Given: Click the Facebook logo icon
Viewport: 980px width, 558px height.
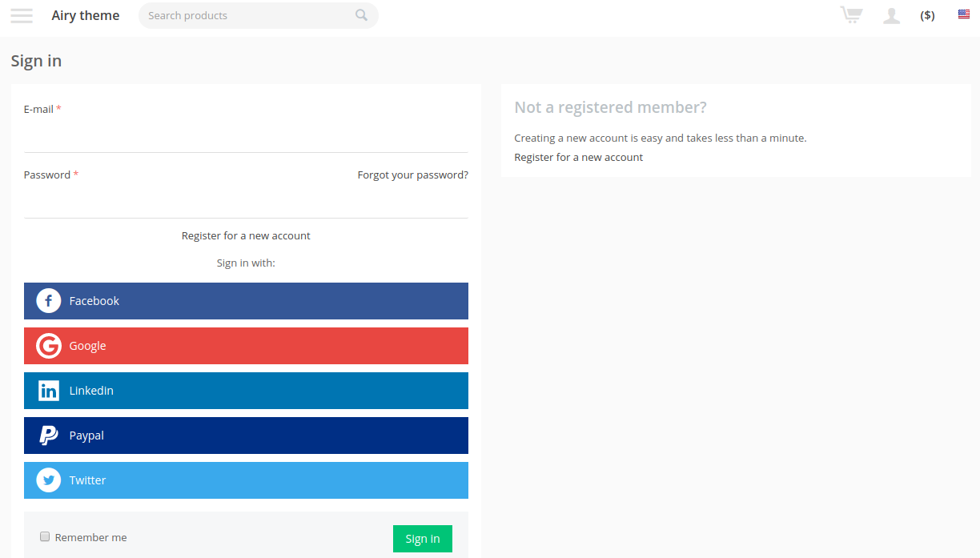Looking at the screenshot, I should coord(49,301).
